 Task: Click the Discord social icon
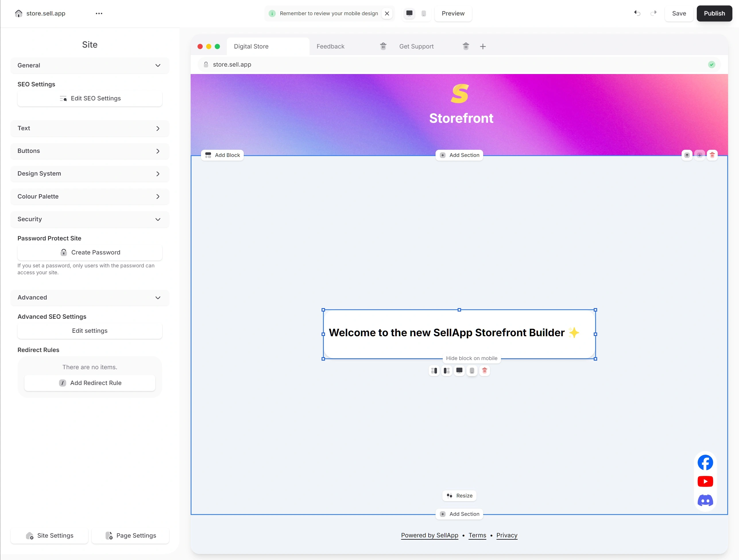tap(705, 500)
